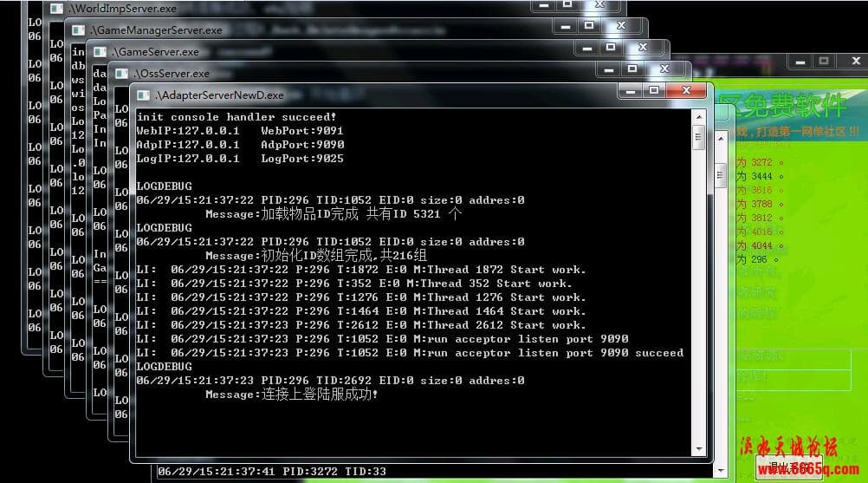Click the AdapterServerNewD scrollbar down arrow
The width and height of the screenshot is (868, 483).
click(x=698, y=448)
